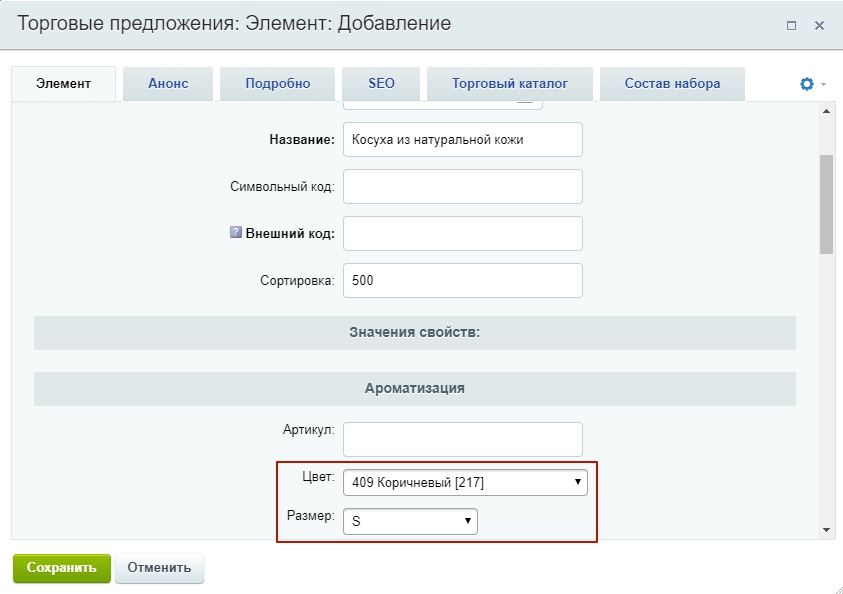Close the dialog with the X icon
This screenshot has height=594, width=843.
coord(819,25)
